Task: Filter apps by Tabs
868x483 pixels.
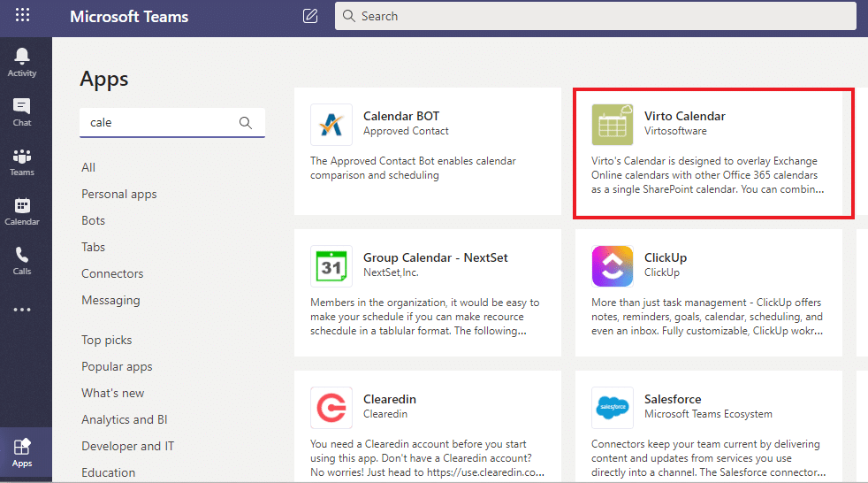Action: tap(93, 247)
